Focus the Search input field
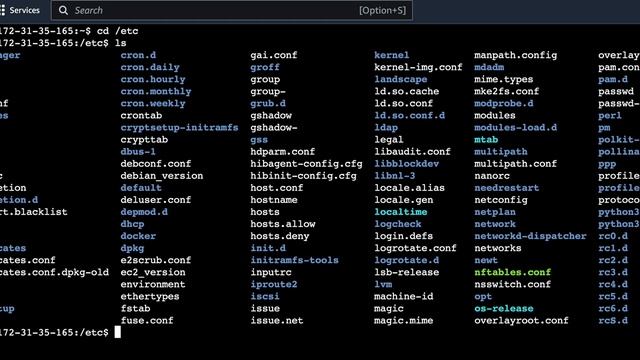This screenshot has width=640, height=360. (x=232, y=10)
